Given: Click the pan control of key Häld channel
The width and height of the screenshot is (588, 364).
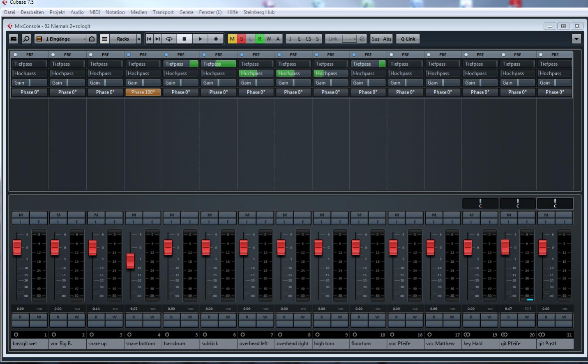Looking at the screenshot, I should click(x=480, y=203).
